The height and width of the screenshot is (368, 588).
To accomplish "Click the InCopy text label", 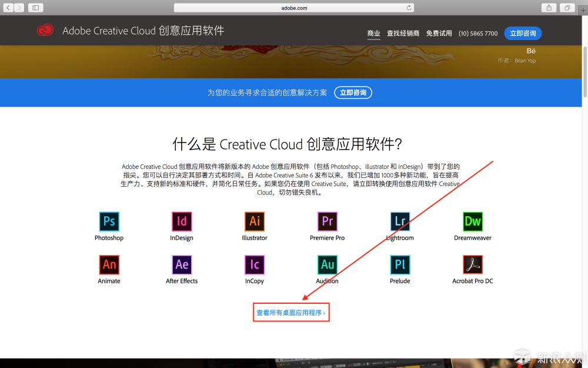I will click(x=255, y=281).
